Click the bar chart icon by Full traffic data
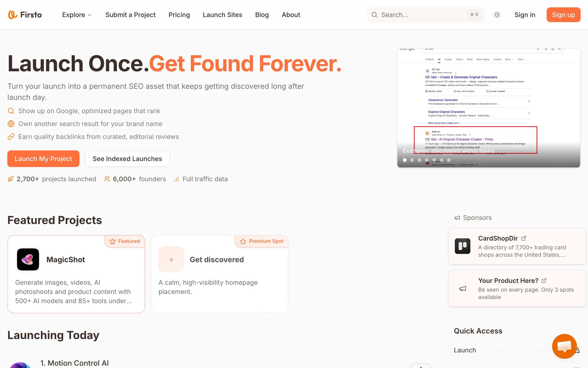 176,179
